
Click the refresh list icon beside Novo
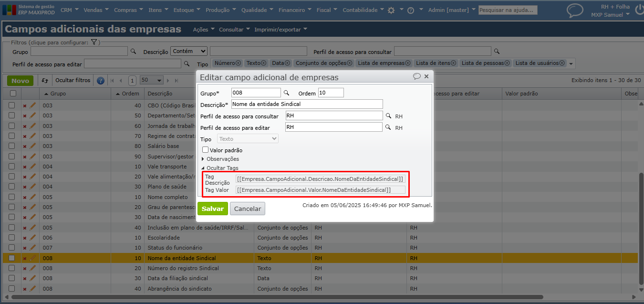[x=45, y=81]
